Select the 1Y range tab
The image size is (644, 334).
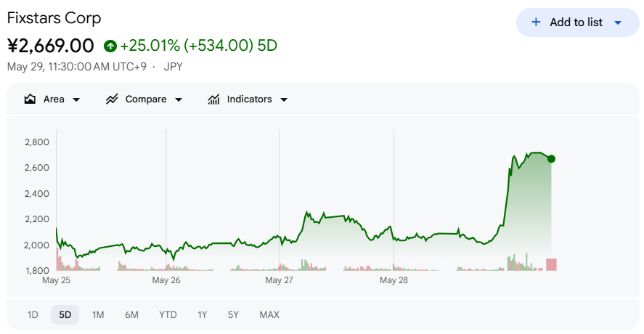[202, 314]
